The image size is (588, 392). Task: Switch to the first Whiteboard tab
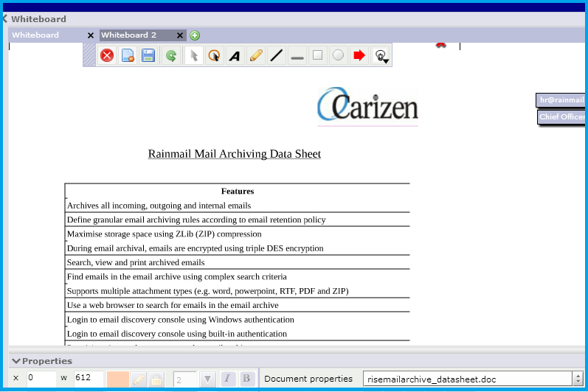[47, 35]
